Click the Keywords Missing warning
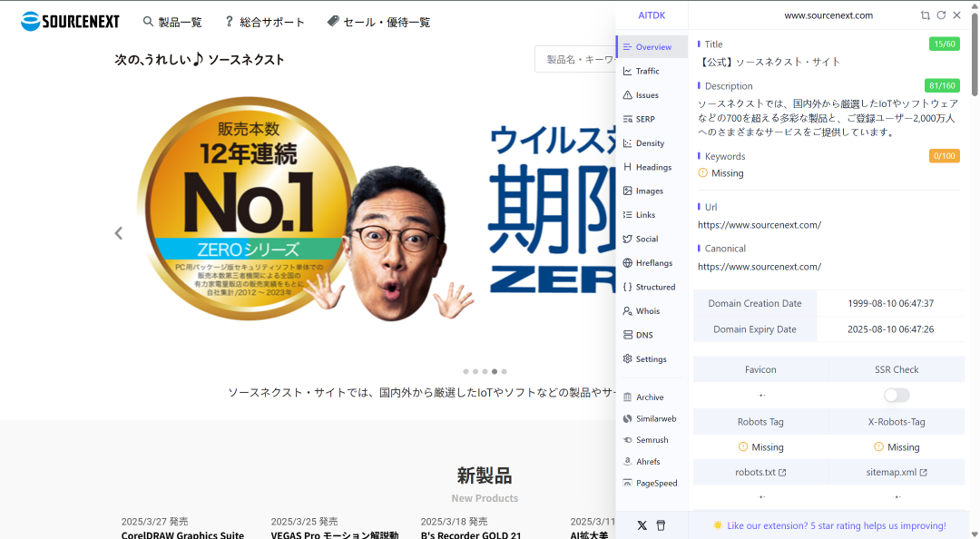980x539 pixels. click(720, 173)
